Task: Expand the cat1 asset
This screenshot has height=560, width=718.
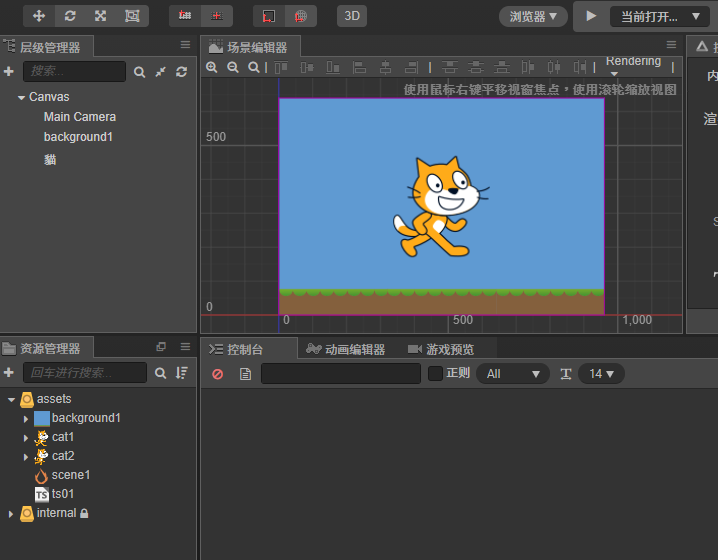Action: 26,438
